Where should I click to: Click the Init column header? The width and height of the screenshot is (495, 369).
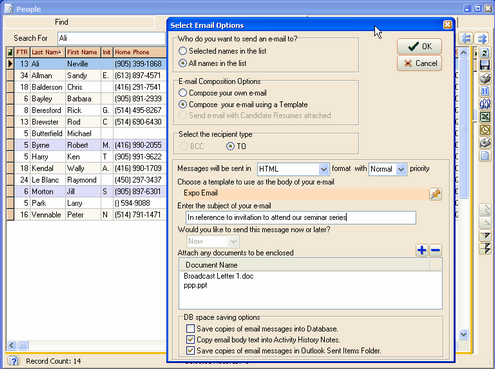click(106, 52)
